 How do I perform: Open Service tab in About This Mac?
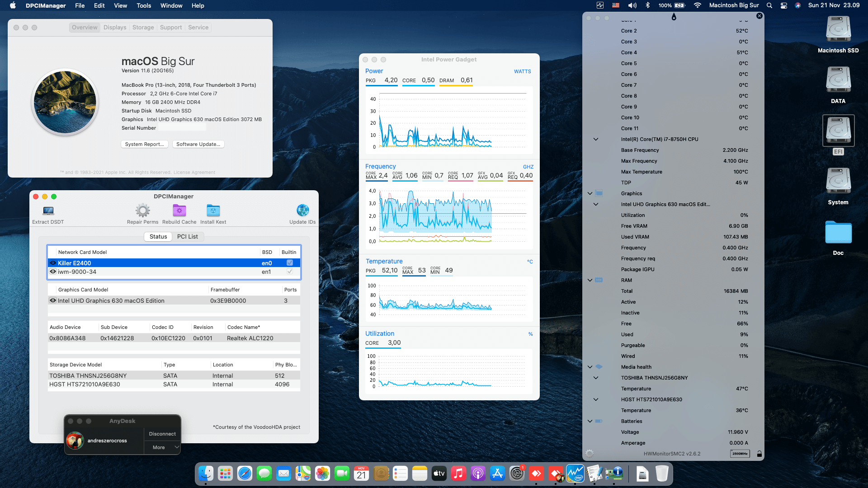(x=198, y=28)
